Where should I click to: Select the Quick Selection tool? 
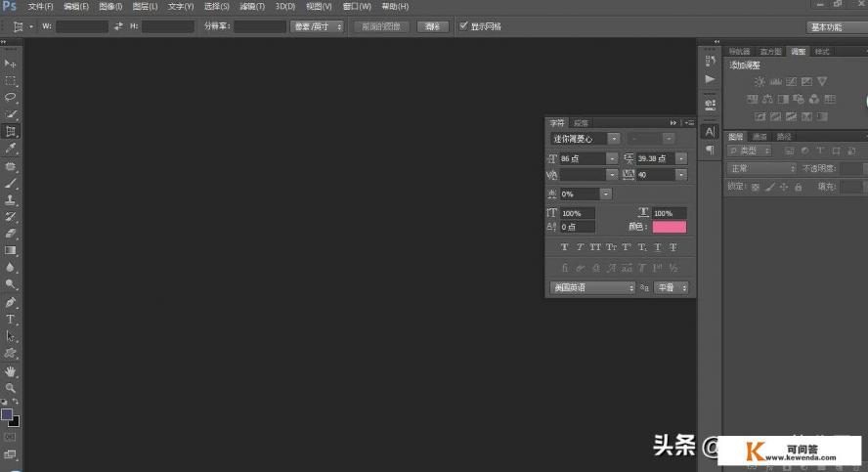click(10, 114)
